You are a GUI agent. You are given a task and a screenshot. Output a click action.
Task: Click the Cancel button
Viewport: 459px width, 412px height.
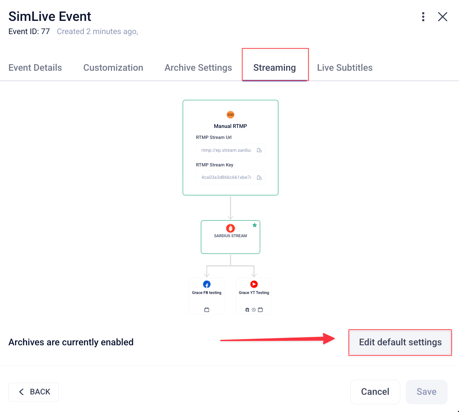tap(375, 392)
